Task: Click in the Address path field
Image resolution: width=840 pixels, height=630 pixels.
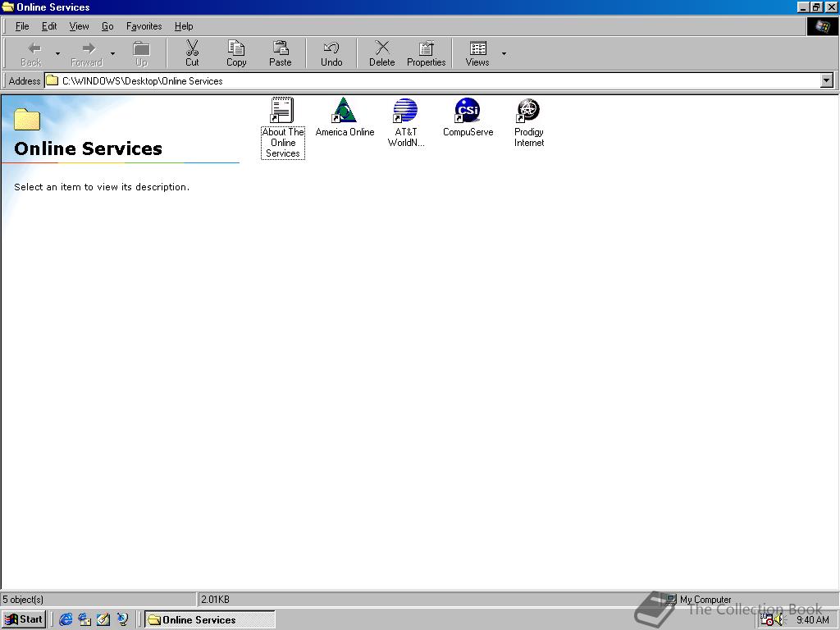Action: pyautogui.click(x=431, y=81)
